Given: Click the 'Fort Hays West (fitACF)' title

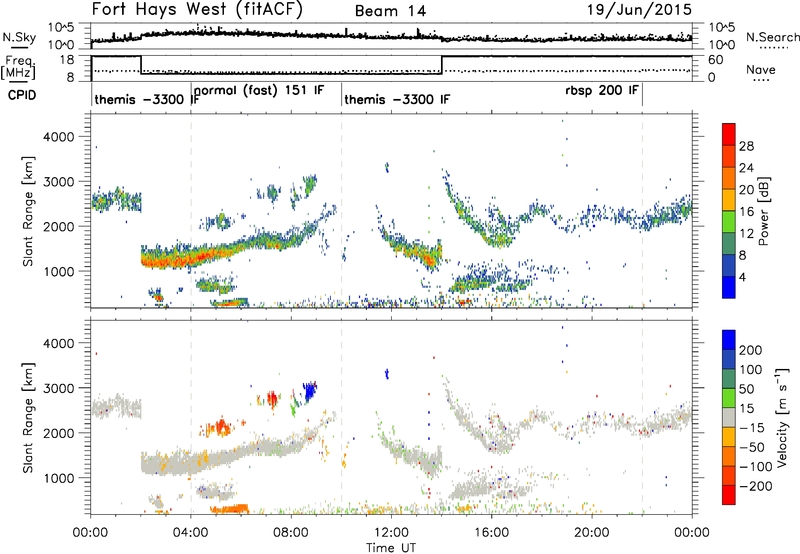Looking at the screenshot, I should [197, 9].
